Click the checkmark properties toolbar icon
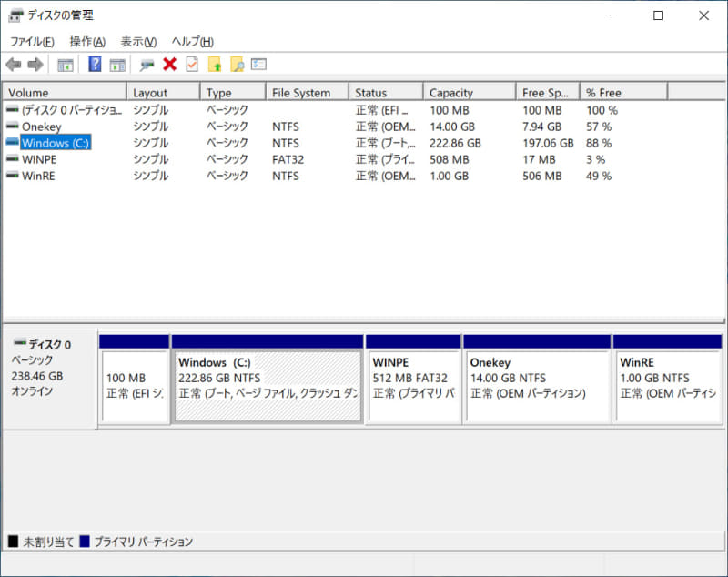Image resolution: width=728 pixels, height=577 pixels. (x=192, y=64)
